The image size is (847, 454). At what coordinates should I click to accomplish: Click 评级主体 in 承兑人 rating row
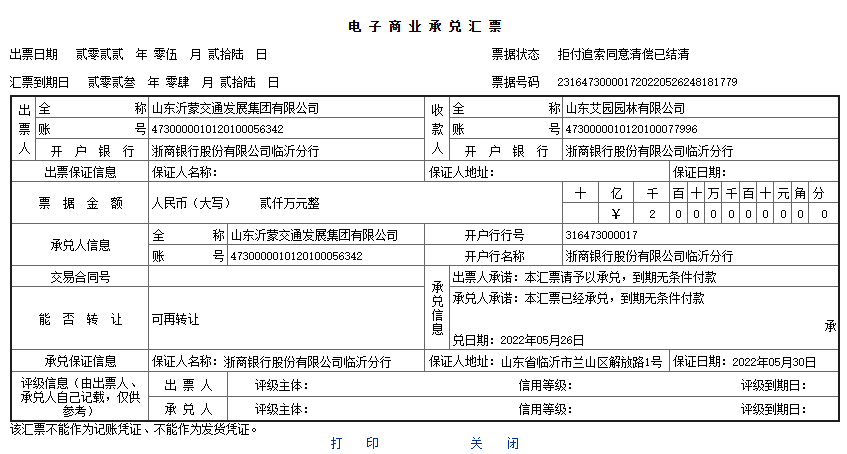281,409
